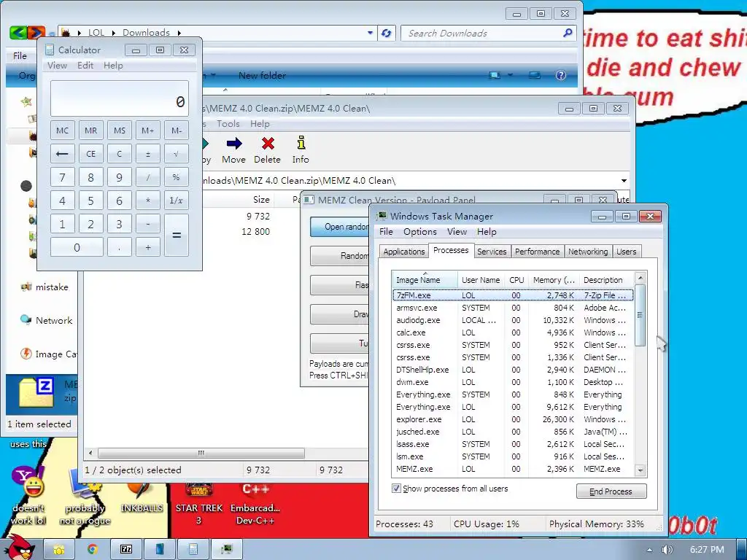This screenshot has width=747, height=560.
Task: Open the Task Manager Options menu
Action: coord(419,232)
